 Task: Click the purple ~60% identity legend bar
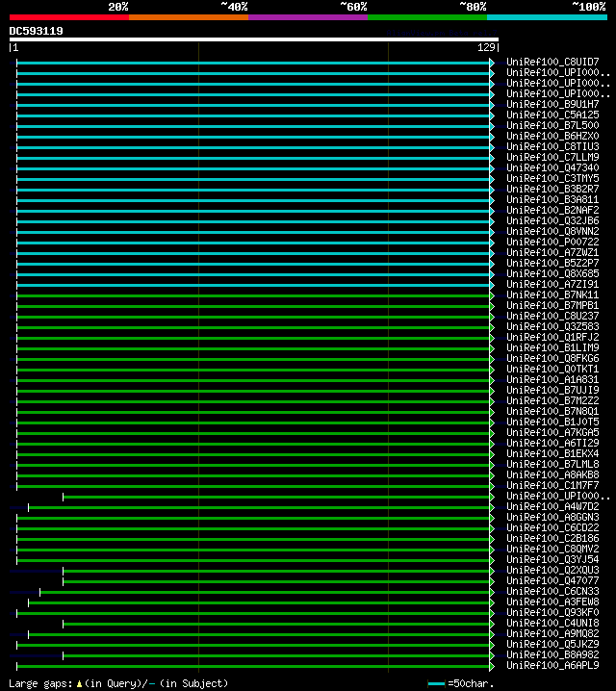308,17
